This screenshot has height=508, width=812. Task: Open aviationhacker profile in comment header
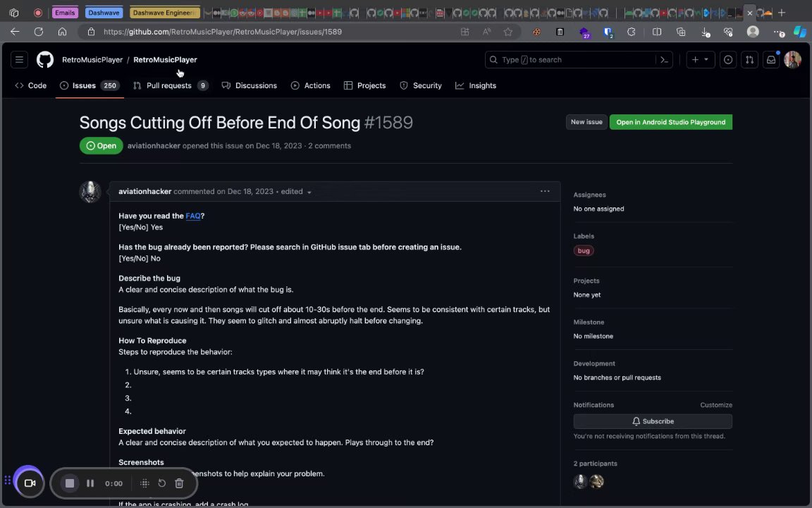click(x=145, y=191)
